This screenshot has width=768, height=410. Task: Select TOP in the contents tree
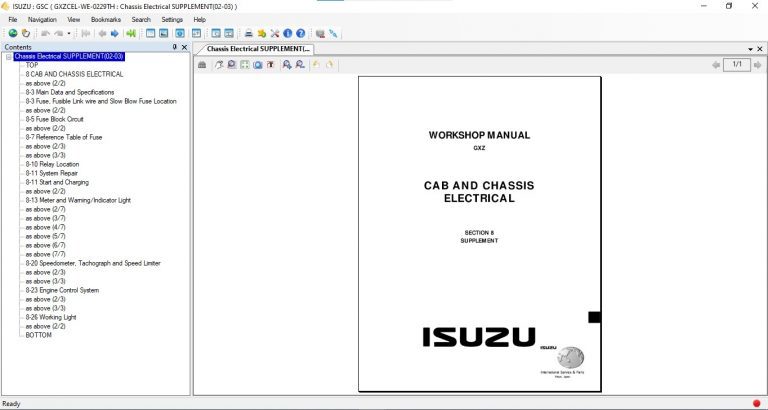pos(32,65)
